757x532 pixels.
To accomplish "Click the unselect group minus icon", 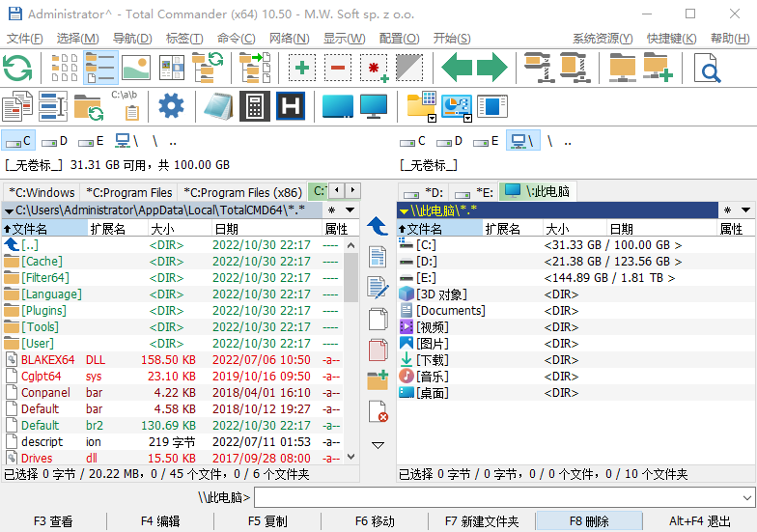I will point(338,68).
